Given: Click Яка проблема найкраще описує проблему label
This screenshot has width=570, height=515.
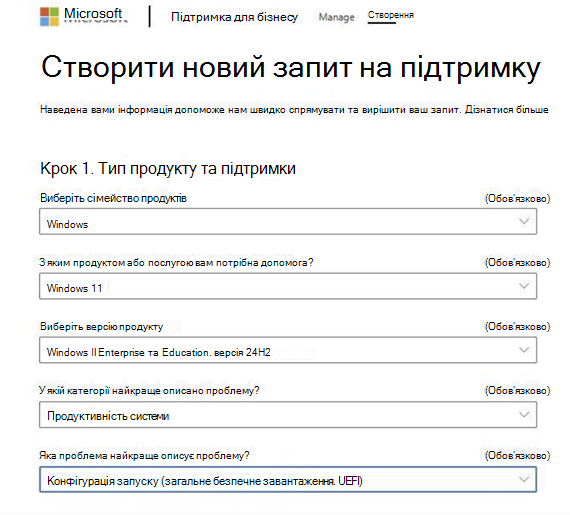Looking at the screenshot, I should [144, 455].
